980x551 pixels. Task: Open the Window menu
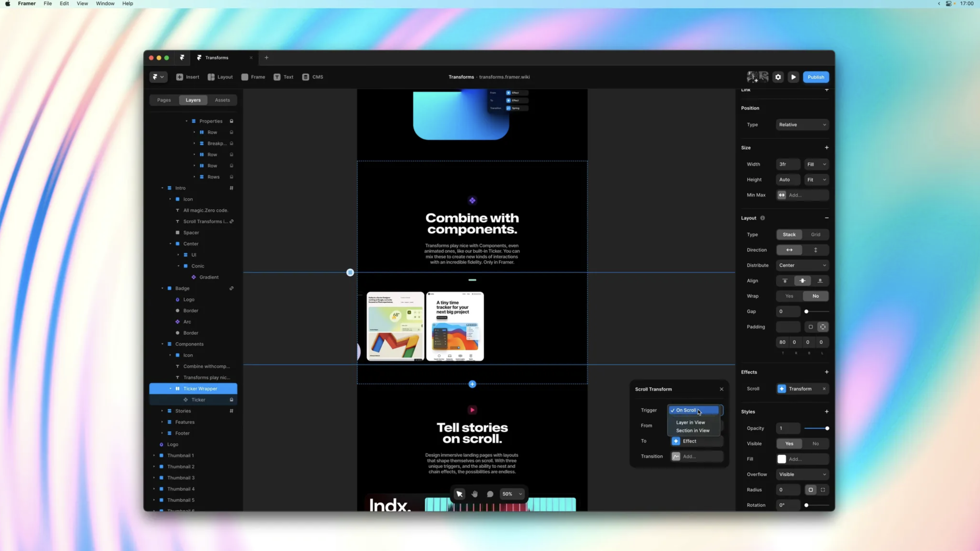pyautogui.click(x=105, y=3)
